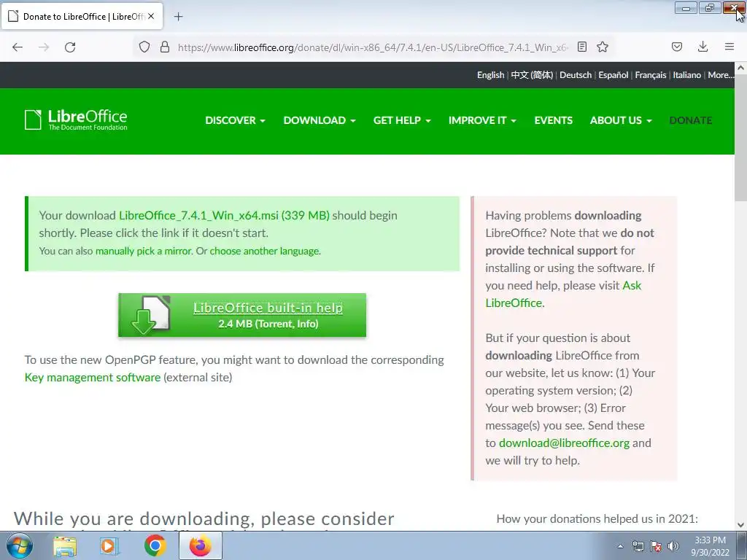The width and height of the screenshot is (747, 560).
Task: Switch language to 中文 (简体)
Action: coord(532,75)
